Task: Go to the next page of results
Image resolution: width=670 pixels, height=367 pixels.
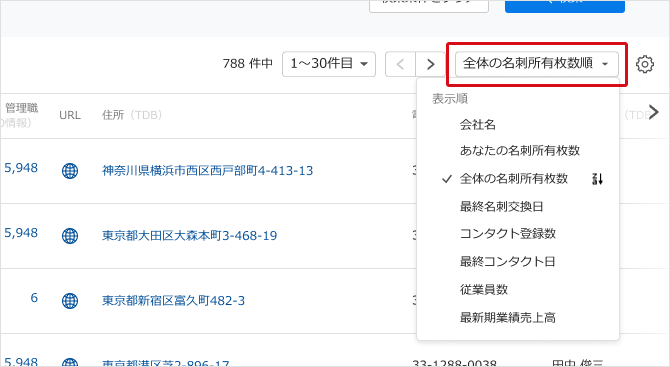Action: tap(430, 65)
